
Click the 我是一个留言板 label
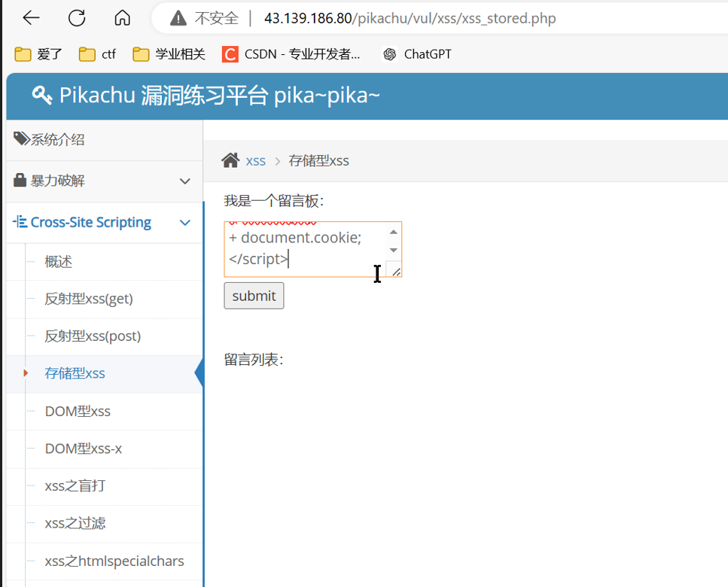point(274,201)
